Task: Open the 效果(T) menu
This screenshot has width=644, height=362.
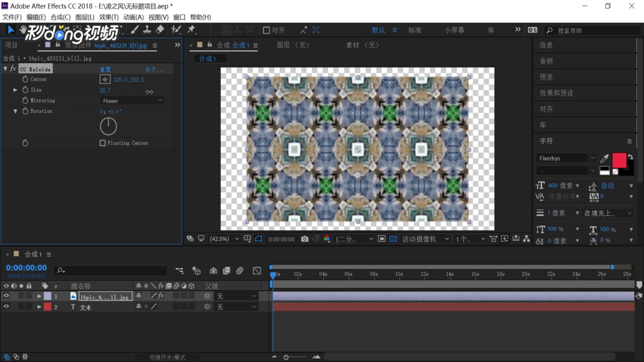Action: click(x=109, y=17)
